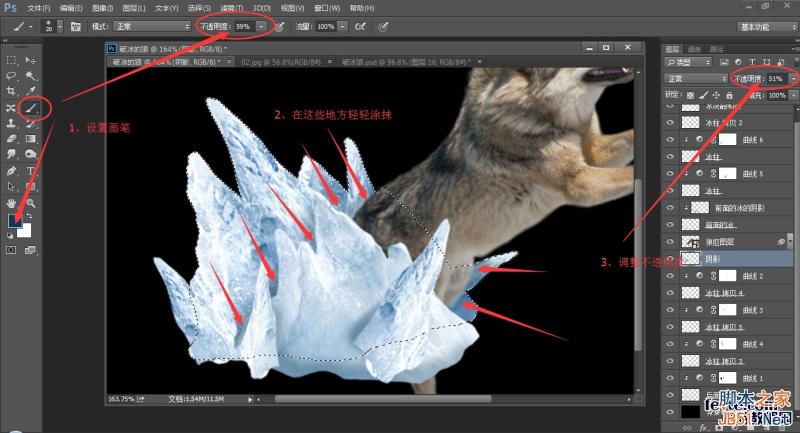The width and height of the screenshot is (800, 433).
Task: Open layer filter type dropdown
Action: pyautogui.click(x=688, y=62)
